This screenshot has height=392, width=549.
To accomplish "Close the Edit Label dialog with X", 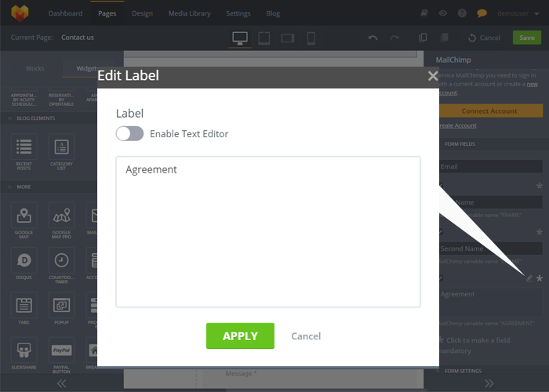I will [433, 75].
